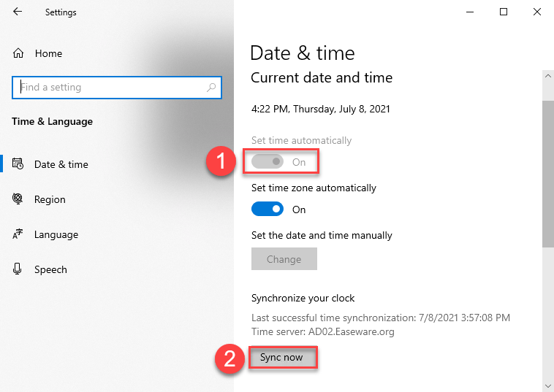Click the Change date and time button
The height and width of the screenshot is (392, 554).
tap(284, 259)
